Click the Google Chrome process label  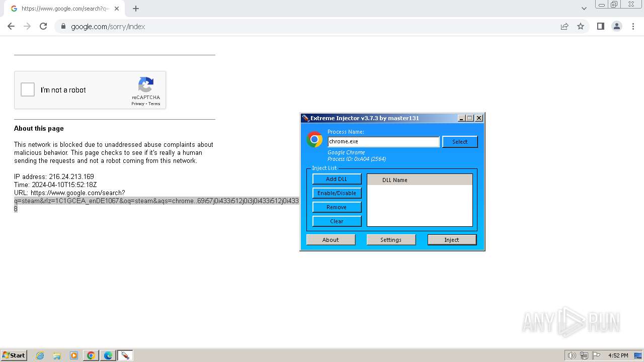pyautogui.click(x=346, y=152)
